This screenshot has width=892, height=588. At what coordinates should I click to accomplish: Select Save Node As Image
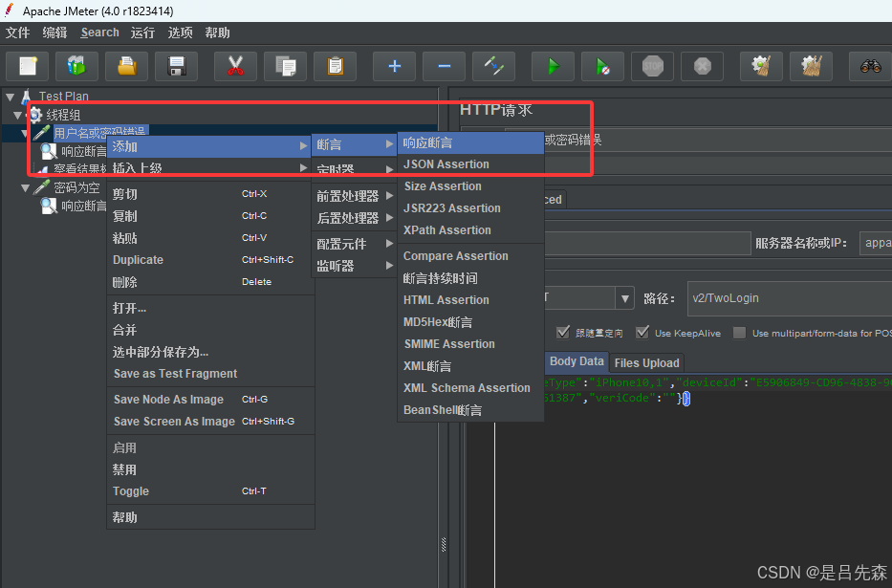click(x=210, y=400)
